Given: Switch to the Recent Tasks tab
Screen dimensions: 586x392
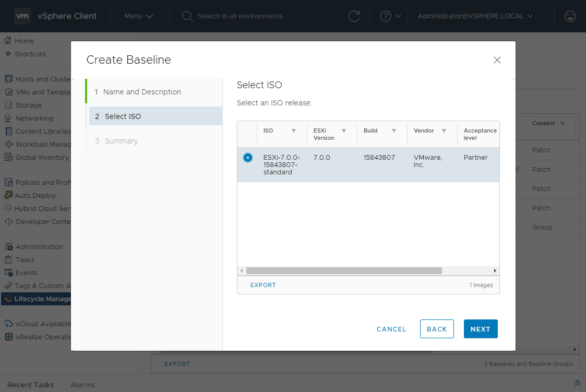Looking at the screenshot, I should tap(30, 385).
